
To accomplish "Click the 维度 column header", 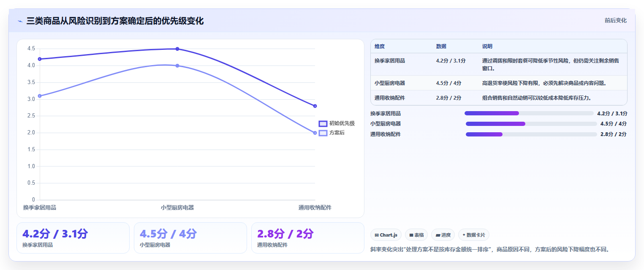I will point(380,46).
